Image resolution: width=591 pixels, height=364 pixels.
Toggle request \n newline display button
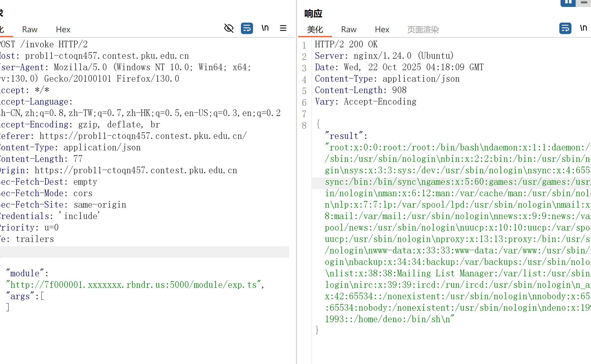point(265,28)
